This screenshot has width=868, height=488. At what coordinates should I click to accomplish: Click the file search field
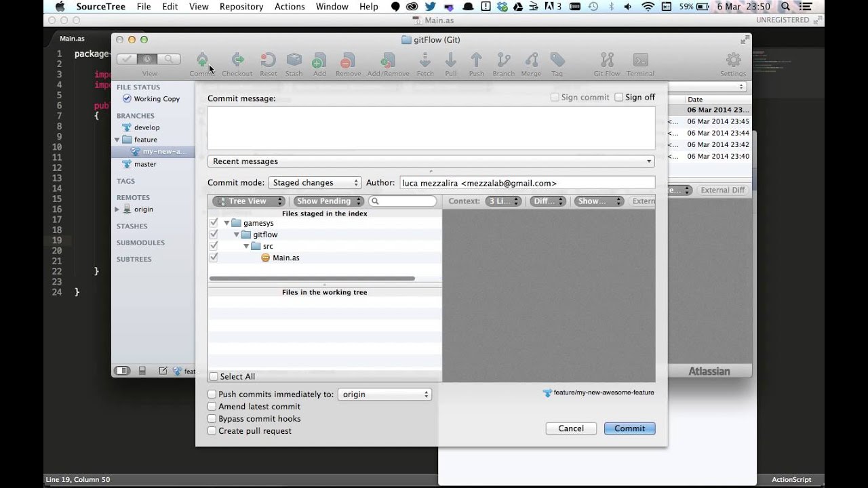click(403, 201)
